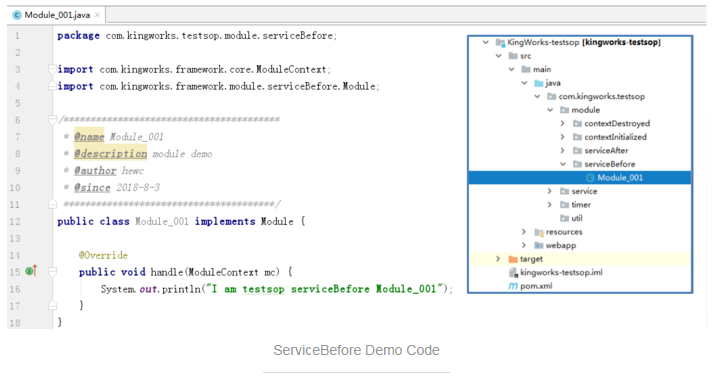Viewport: 719px width, 378px height.
Task: Expand the timer package chevron
Action: coord(550,205)
